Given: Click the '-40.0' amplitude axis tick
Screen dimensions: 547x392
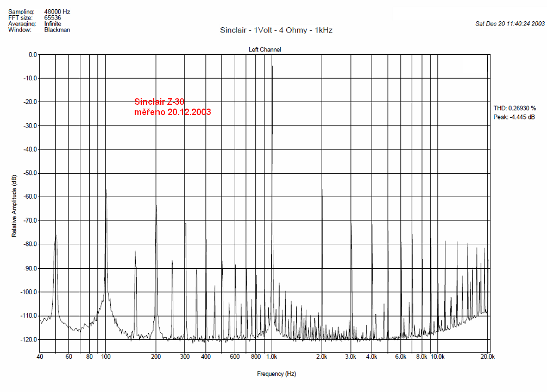Looking at the screenshot, I should tap(30, 149).
